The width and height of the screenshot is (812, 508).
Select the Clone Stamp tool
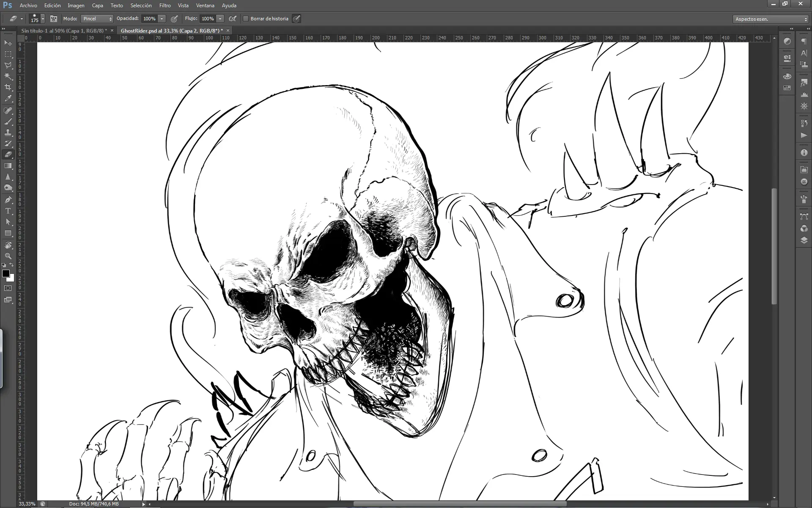point(8,133)
